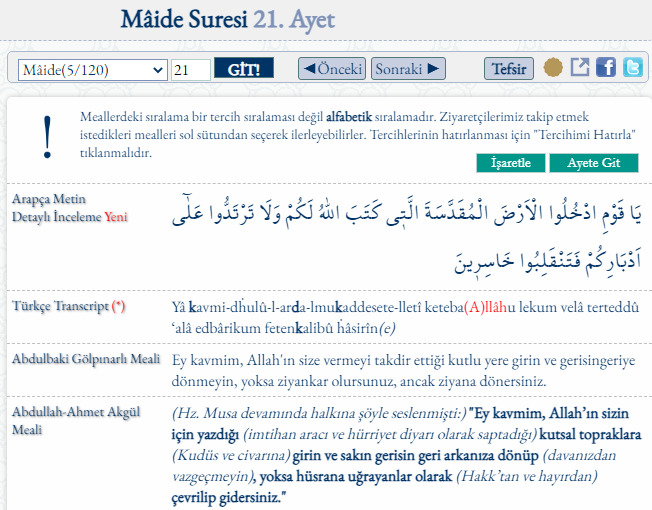This screenshot has width=652, height=510.
Task: Click the red (A)llâh in the transcript
Action: pos(485,307)
